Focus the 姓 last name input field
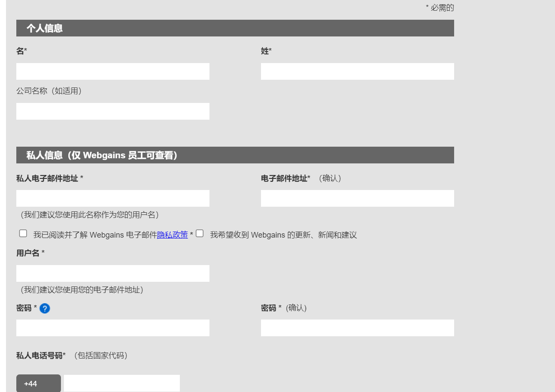 pyautogui.click(x=357, y=71)
